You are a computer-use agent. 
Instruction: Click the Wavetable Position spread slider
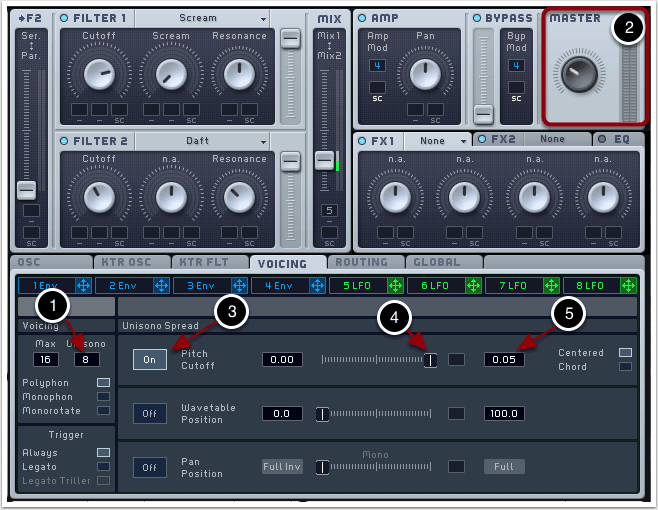[x=376, y=413]
